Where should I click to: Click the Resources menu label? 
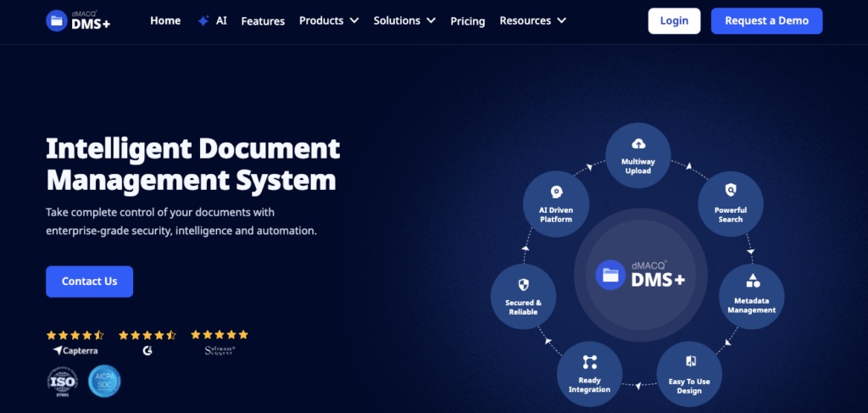point(526,20)
